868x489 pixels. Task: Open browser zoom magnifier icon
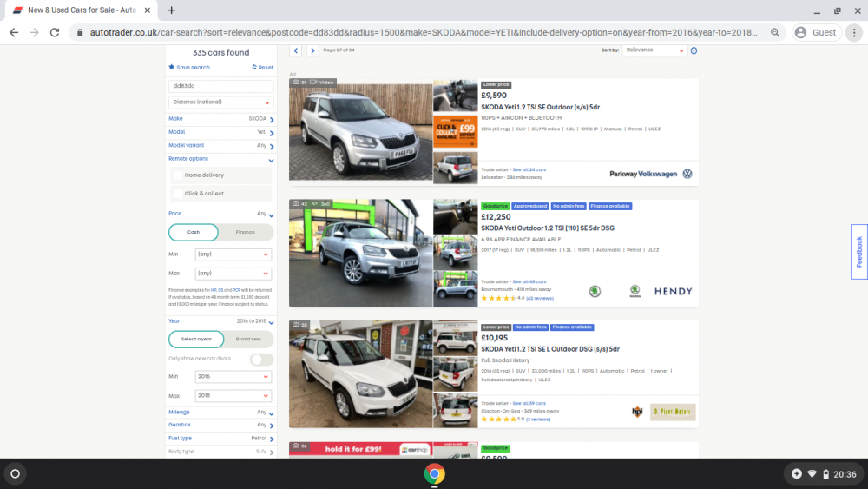point(775,33)
